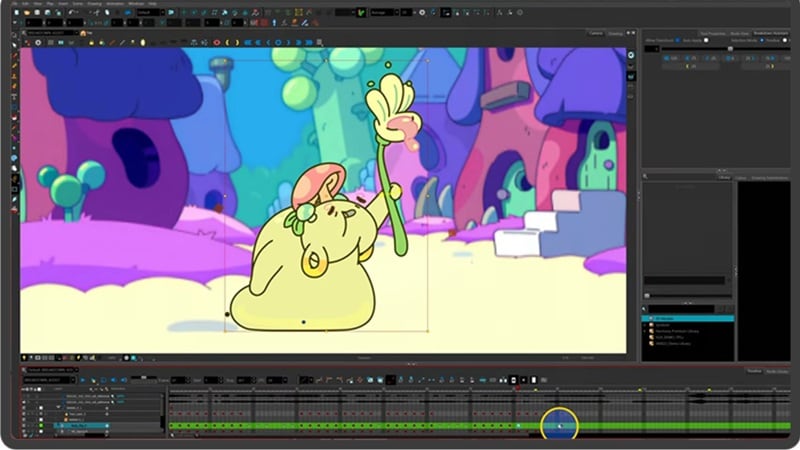Click the white highlighted icon at timeline toolbar end
Viewport: 800px width, 450px height.
[x=534, y=380]
